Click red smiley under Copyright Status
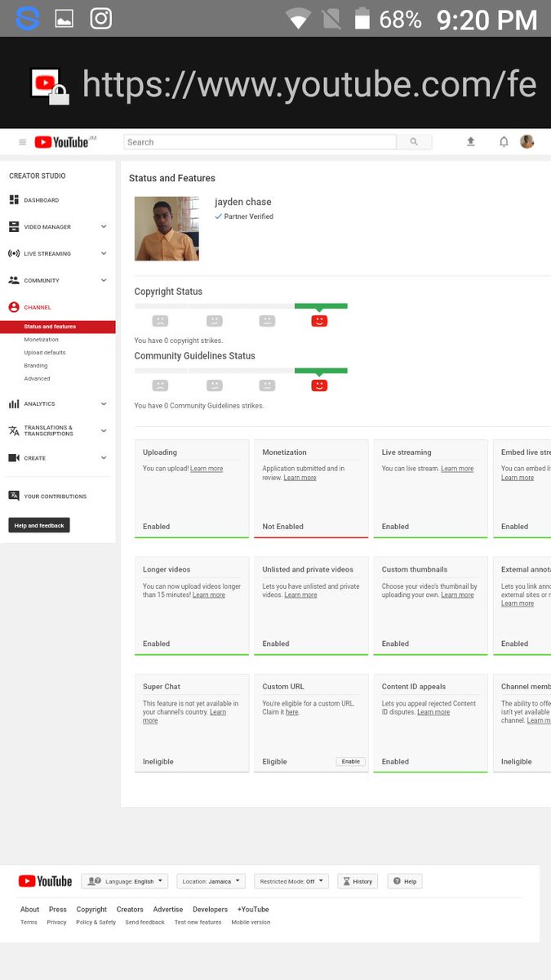Viewport: 551px width, 980px height. pos(319,321)
